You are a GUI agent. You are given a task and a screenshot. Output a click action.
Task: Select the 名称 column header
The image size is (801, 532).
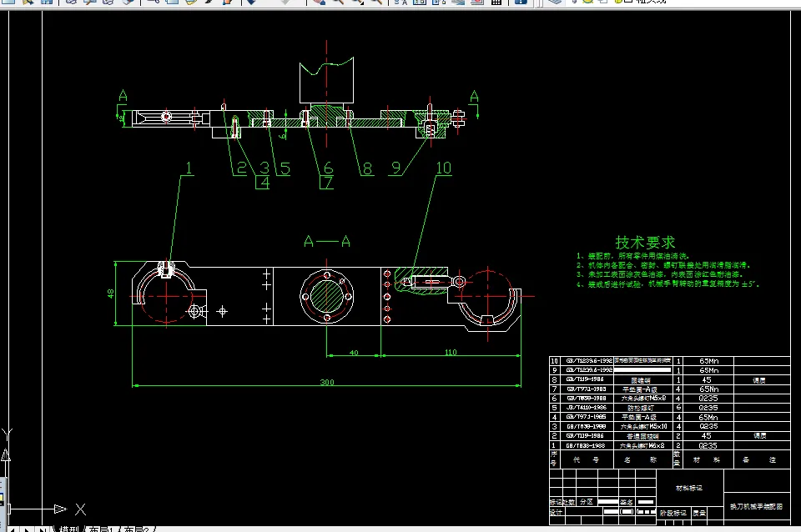pos(640,459)
